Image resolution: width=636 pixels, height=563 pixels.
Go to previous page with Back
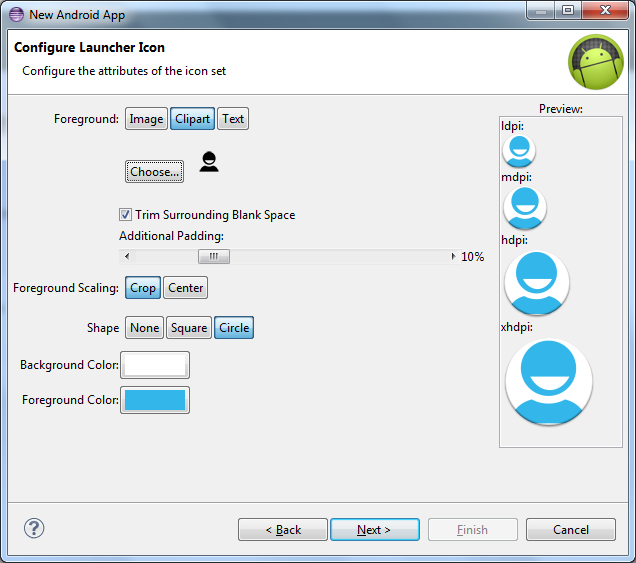[283, 530]
